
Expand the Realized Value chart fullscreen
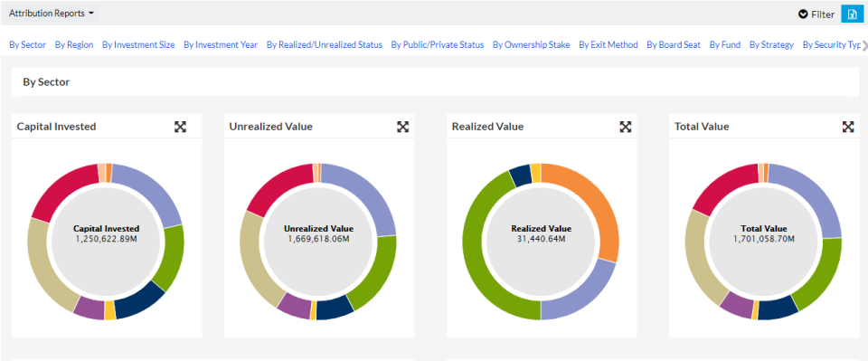tap(626, 127)
